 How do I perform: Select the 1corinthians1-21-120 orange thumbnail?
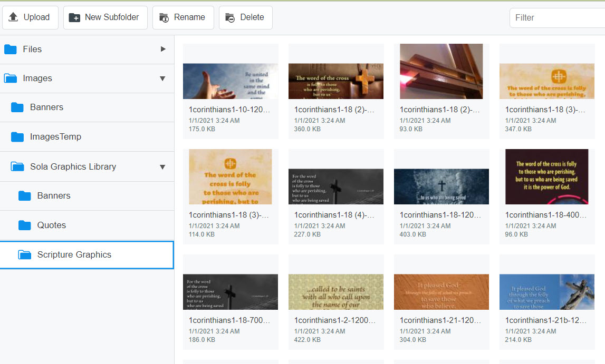[441, 292]
